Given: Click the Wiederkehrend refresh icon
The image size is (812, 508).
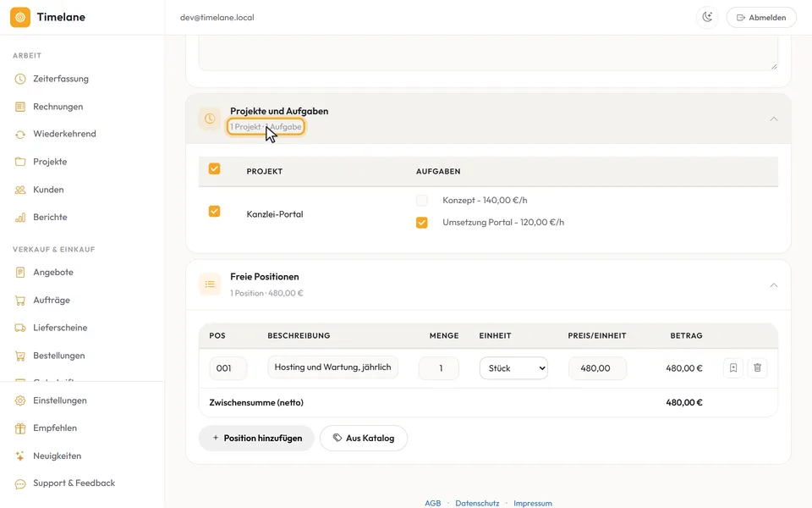Looking at the screenshot, I should click(20, 135).
